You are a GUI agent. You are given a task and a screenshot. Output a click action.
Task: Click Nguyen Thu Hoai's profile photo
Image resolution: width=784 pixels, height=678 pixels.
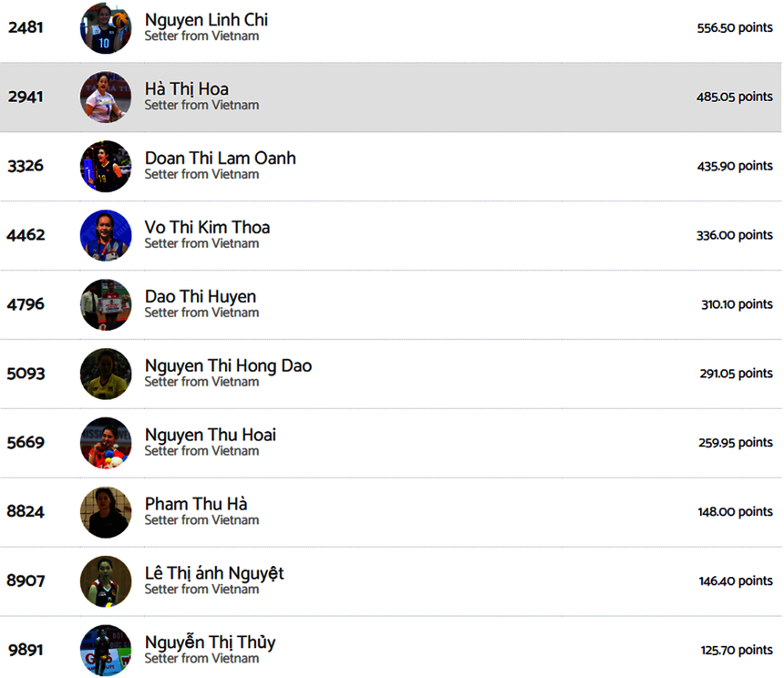click(x=106, y=443)
